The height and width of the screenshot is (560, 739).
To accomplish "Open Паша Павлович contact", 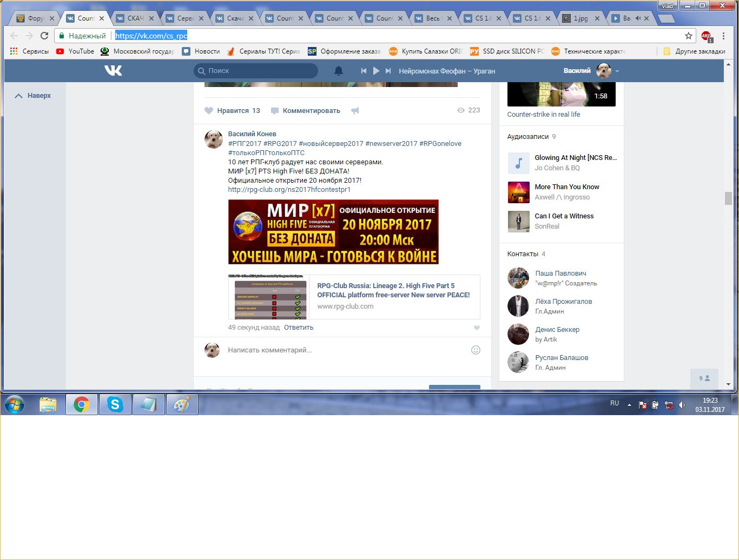I will pyautogui.click(x=560, y=274).
